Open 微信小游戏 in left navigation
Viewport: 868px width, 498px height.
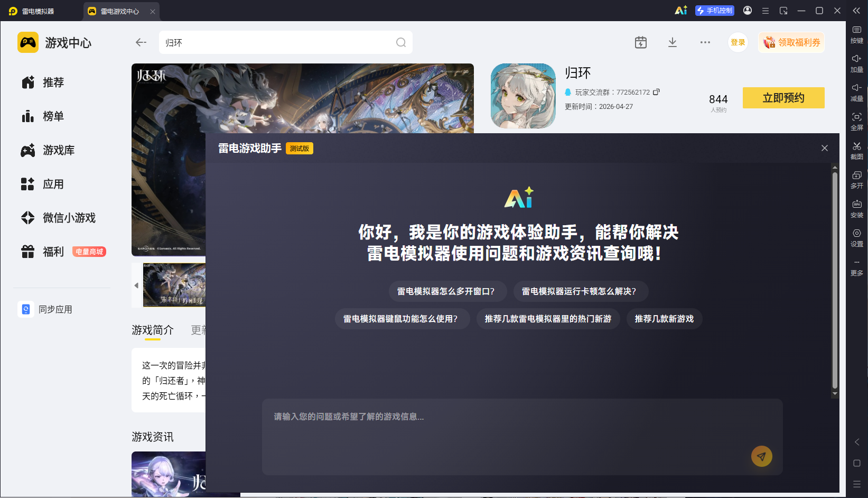click(59, 218)
